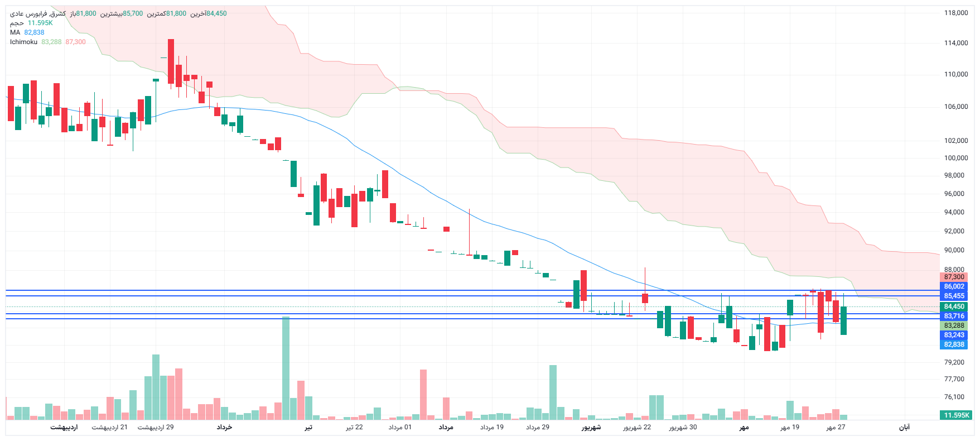Select the 83,716 horizontal line price tag

[954, 316]
